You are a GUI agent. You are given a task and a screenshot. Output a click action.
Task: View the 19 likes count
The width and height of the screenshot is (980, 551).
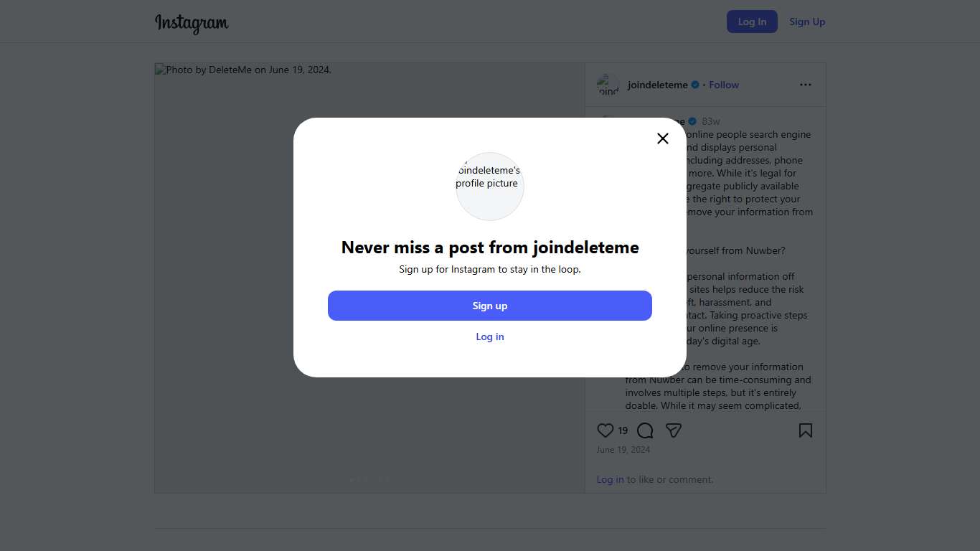click(x=623, y=430)
